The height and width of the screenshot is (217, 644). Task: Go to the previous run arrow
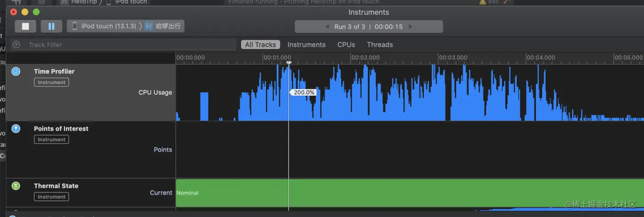click(x=328, y=27)
